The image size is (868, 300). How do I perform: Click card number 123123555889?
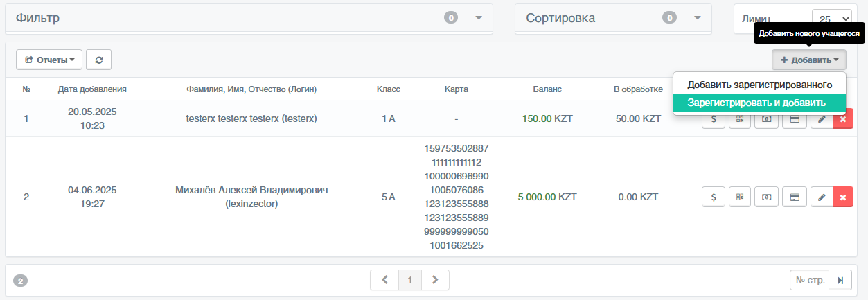(x=457, y=218)
